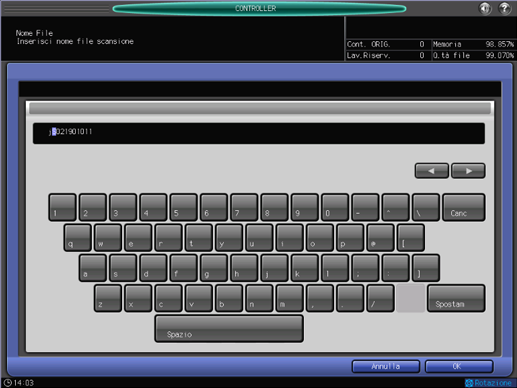Tap the caret (^) key

[396, 207]
